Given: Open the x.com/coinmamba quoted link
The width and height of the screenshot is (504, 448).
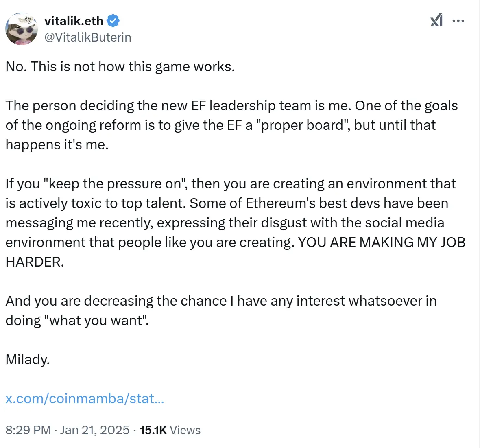Looking at the screenshot, I should [84, 399].
